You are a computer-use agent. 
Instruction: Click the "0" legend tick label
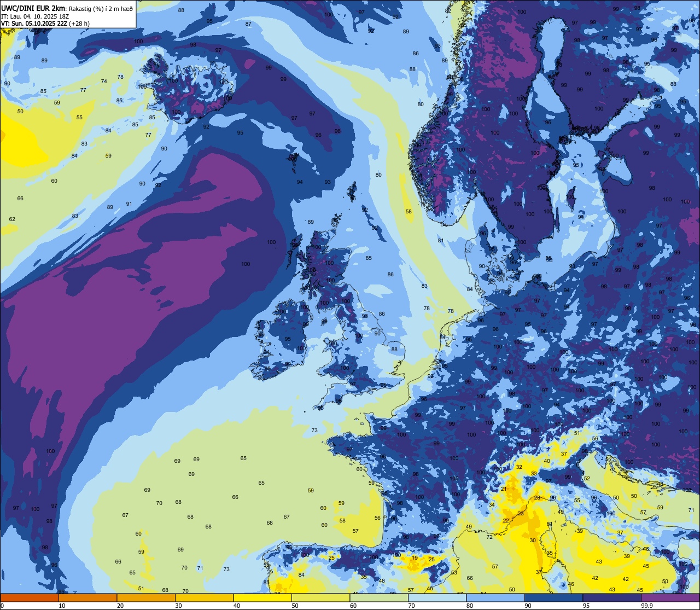2,606
